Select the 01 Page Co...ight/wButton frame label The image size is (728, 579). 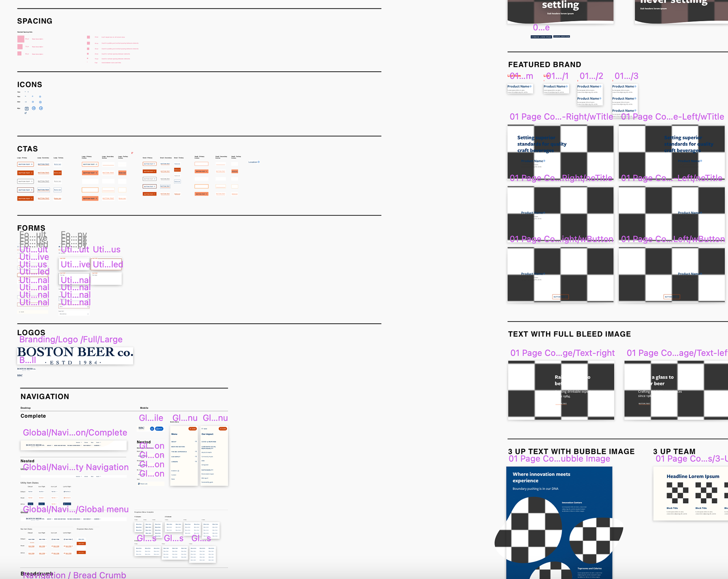pos(562,239)
